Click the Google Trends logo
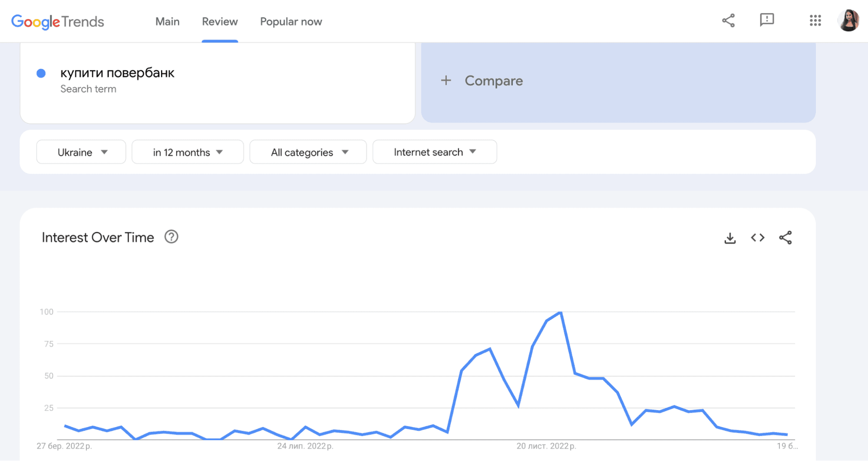The height and width of the screenshot is (461, 868). (x=57, y=21)
